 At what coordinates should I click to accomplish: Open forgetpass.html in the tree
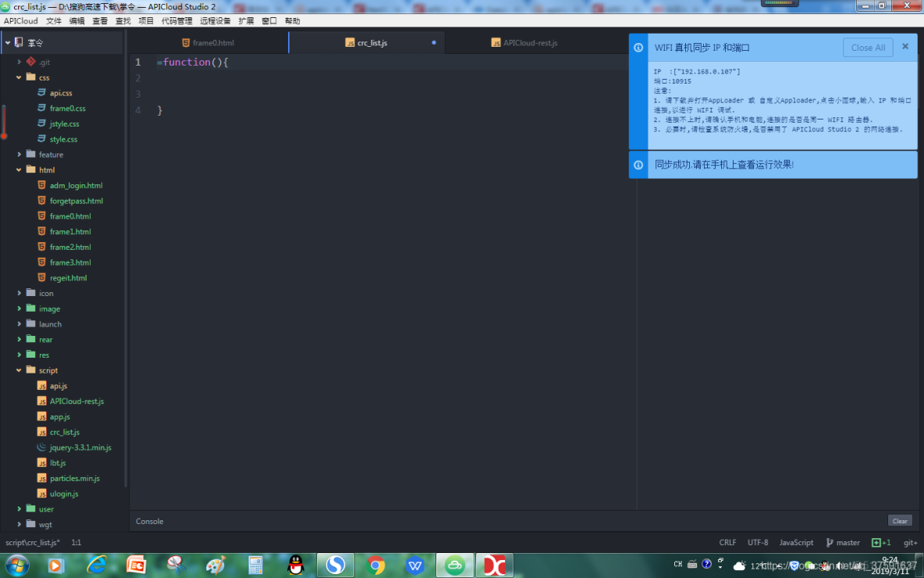coord(76,201)
